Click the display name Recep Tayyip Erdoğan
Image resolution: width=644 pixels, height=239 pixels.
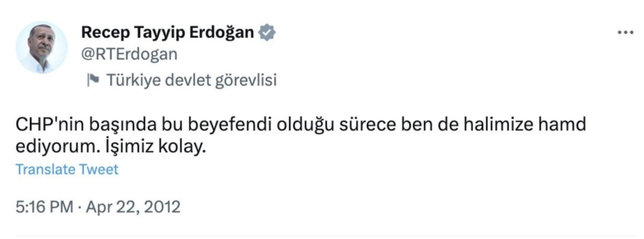coord(167,33)
